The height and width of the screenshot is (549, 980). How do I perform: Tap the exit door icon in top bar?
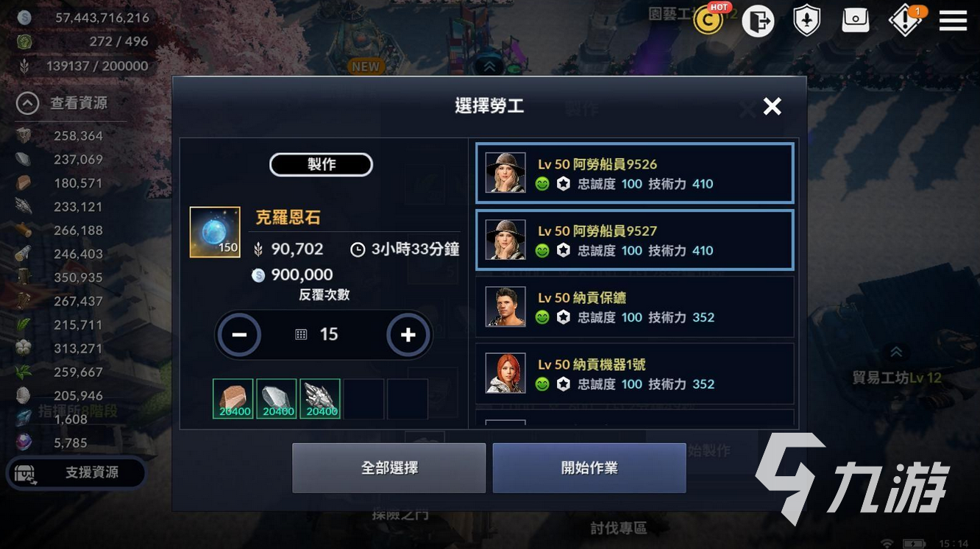[x=758, y=21]
